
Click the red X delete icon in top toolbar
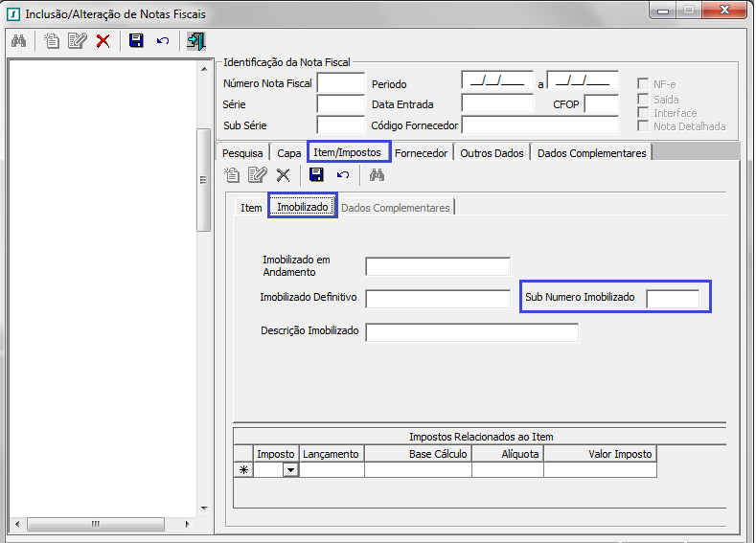pyautogui.click(x=103, y=41)
